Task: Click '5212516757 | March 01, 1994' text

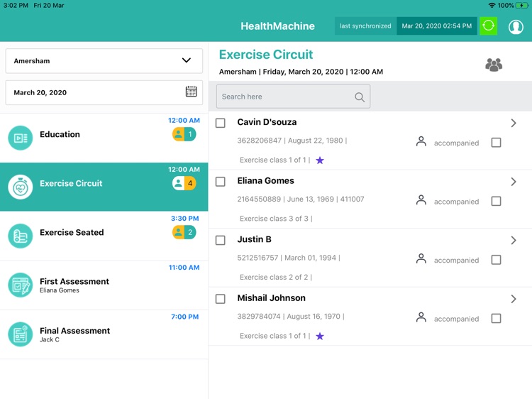Action: (x=287, y=258)
